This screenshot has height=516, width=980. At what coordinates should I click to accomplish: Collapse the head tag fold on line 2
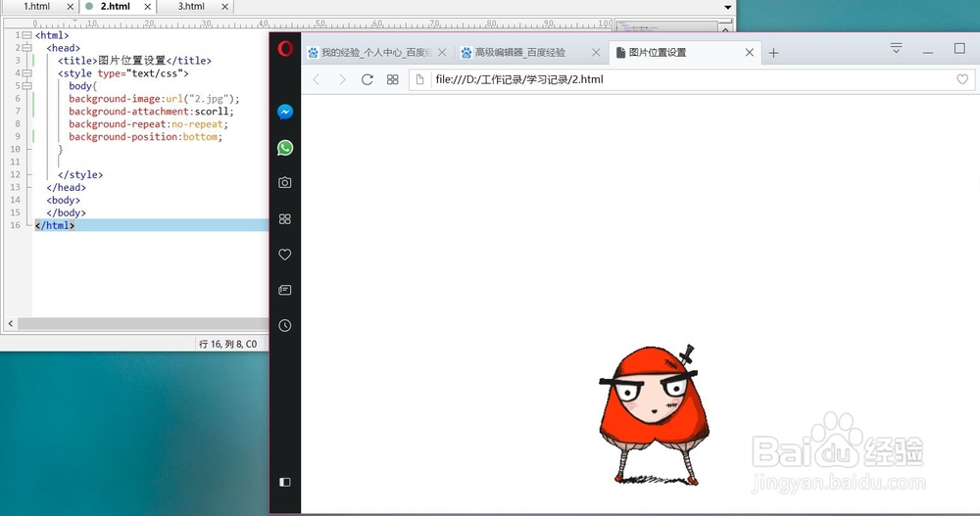26,48
